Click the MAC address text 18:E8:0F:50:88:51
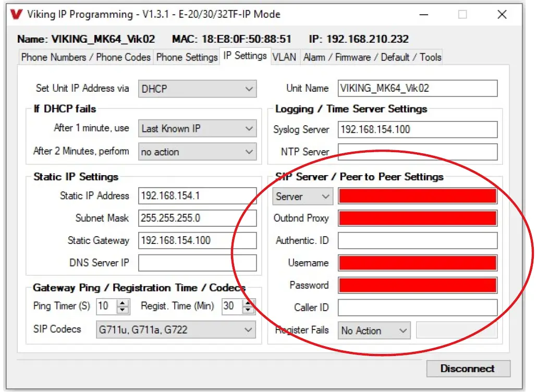The height and width of the screenshot is (392, 536). pyautogui.click(x=246, y=39)
